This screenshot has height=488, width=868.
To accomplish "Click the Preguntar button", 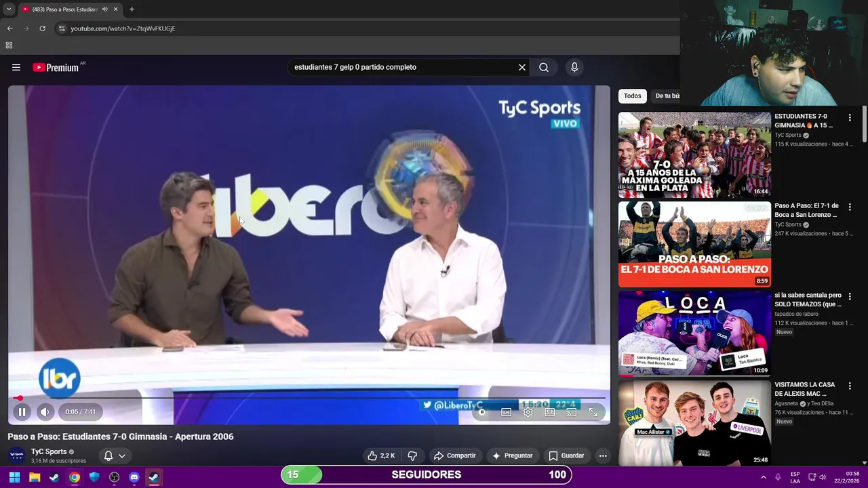I will 512,455.
